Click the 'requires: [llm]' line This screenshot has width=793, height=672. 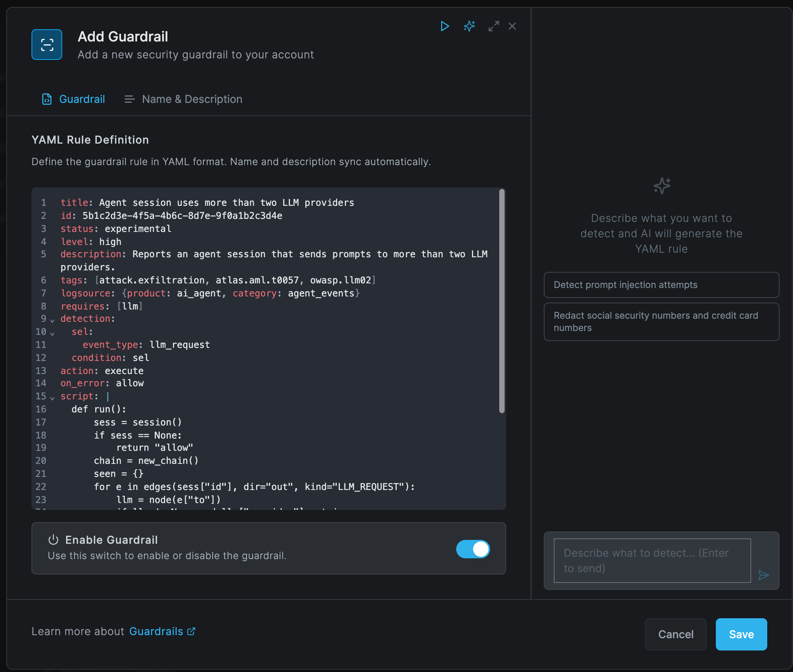pyautogui.click(x=102, y=306)
